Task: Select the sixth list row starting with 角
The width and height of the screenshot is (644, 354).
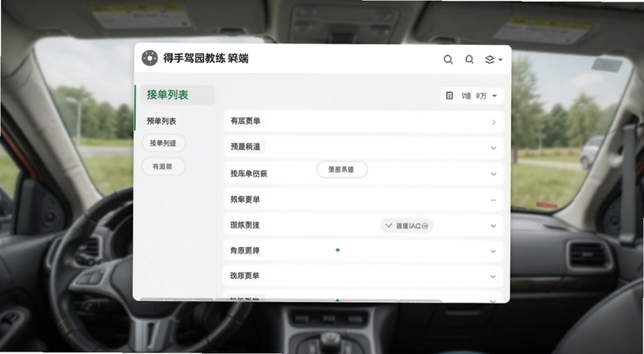Action: 364,250
